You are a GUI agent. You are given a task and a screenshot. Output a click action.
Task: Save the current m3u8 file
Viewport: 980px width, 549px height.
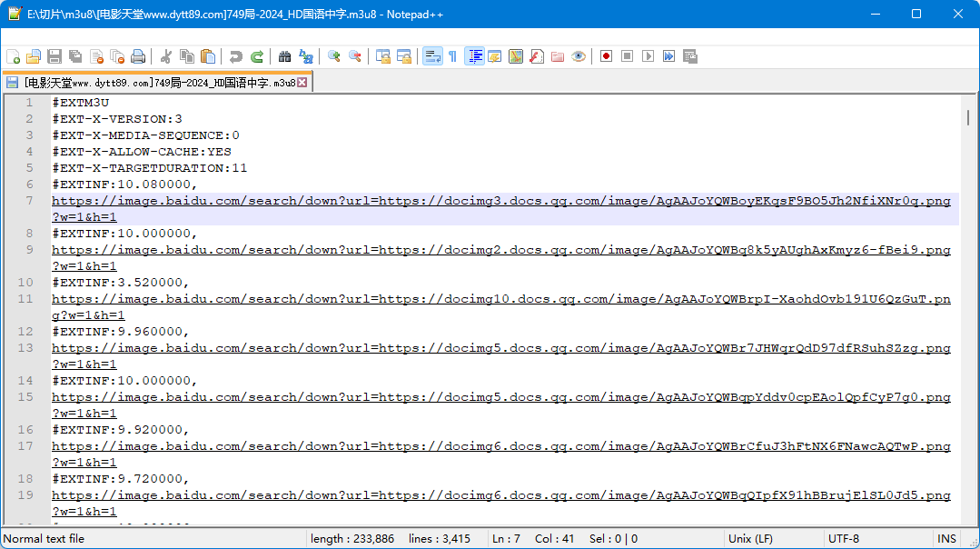[x=54, y=56]
